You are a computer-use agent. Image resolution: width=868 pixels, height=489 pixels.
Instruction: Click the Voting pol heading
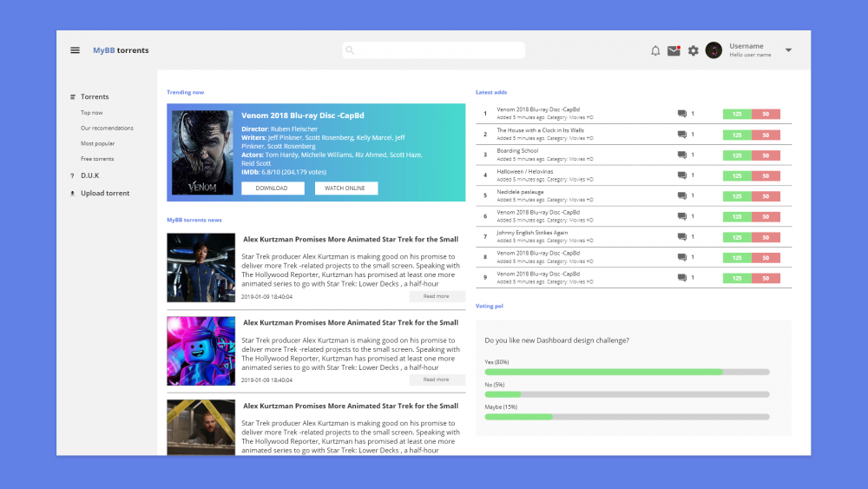490,307
